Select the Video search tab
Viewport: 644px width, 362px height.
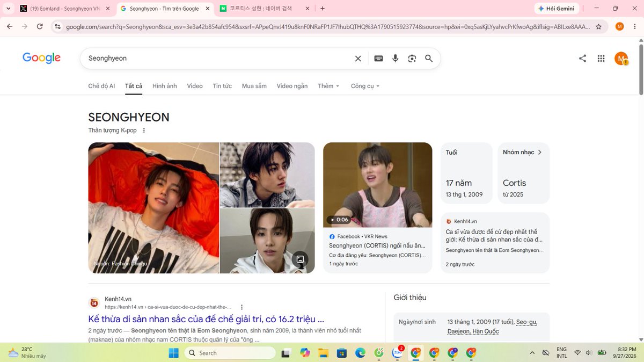195,86
